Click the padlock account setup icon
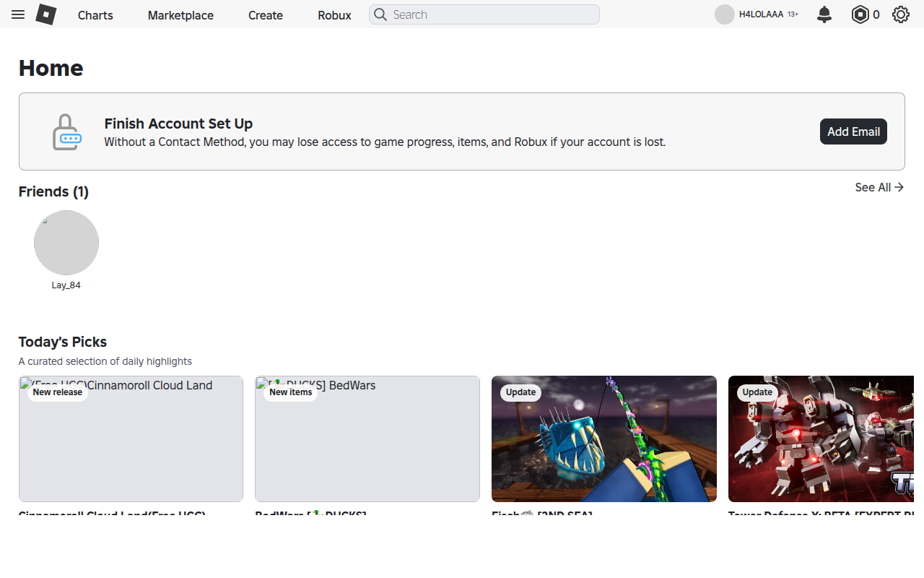Viewport: 924px width, 578px height. coord(66,131)
